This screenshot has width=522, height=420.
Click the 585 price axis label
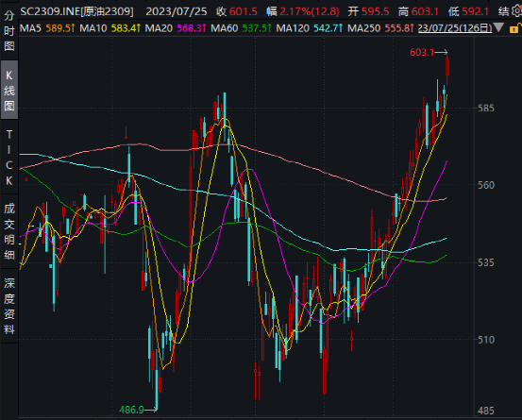pyautogui.click(x=486, y=109)
